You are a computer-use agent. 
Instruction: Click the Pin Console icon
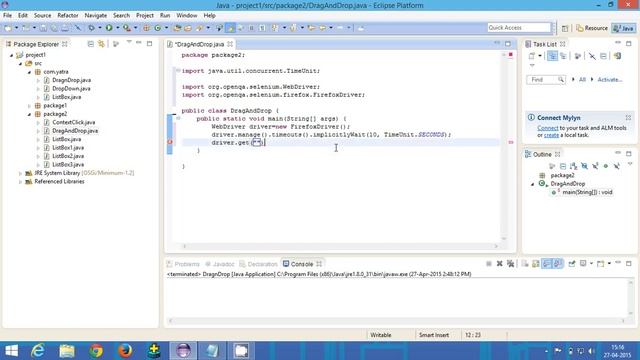click(x=572, y=264)
